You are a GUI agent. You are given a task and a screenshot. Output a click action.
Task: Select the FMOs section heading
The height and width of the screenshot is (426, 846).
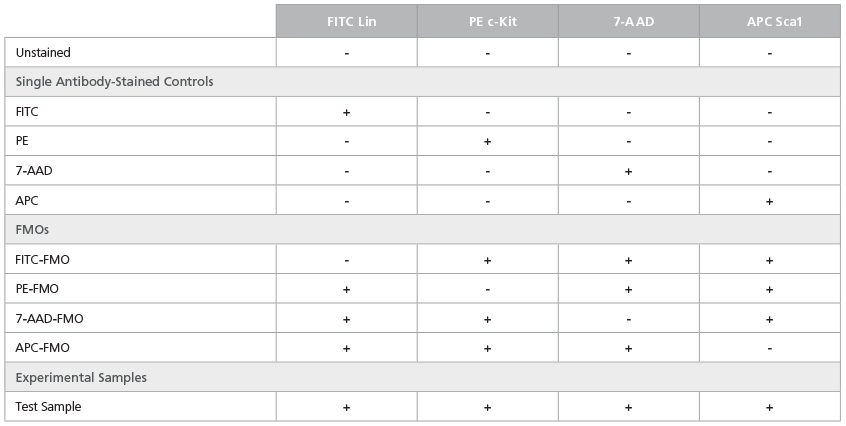pyautogui.click(x=32, y=230)
